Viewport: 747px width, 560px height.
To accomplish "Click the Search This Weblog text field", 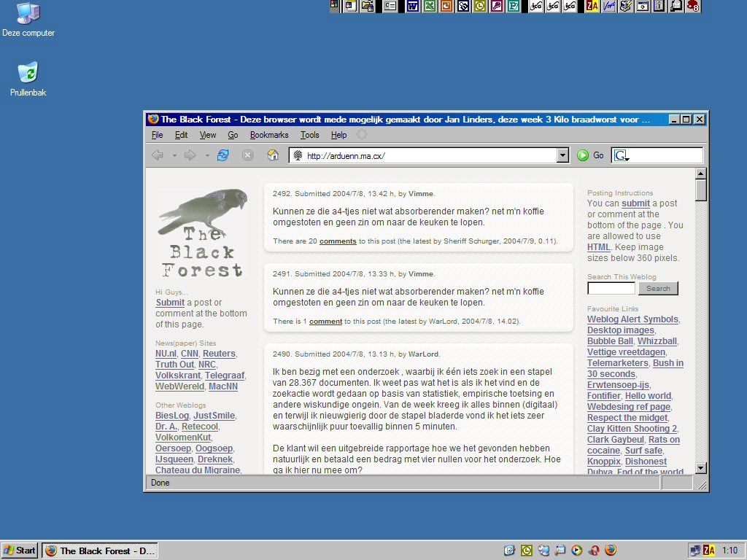I will point(611,288).
